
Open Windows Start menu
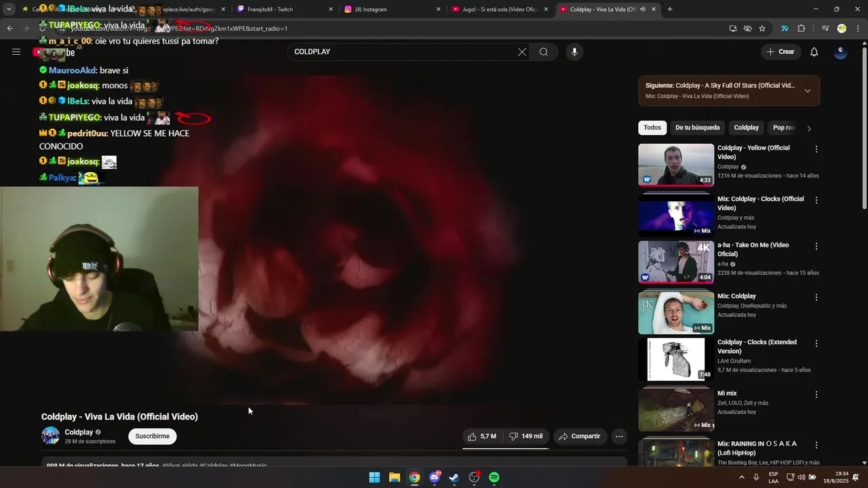pos(374,478)
